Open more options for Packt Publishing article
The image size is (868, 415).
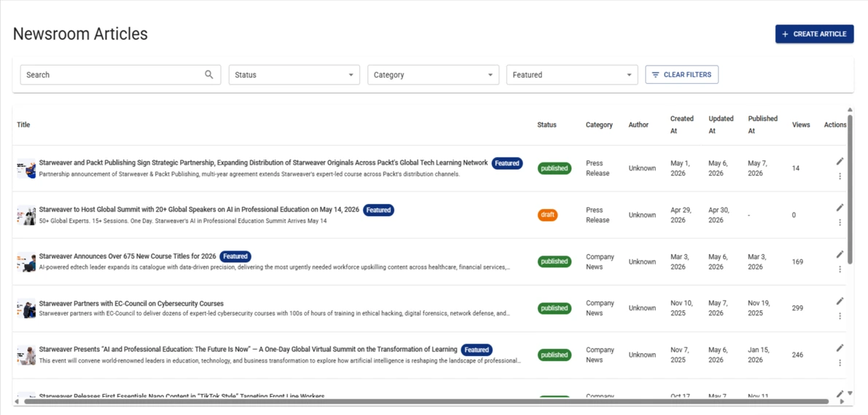tap(840, 176)
